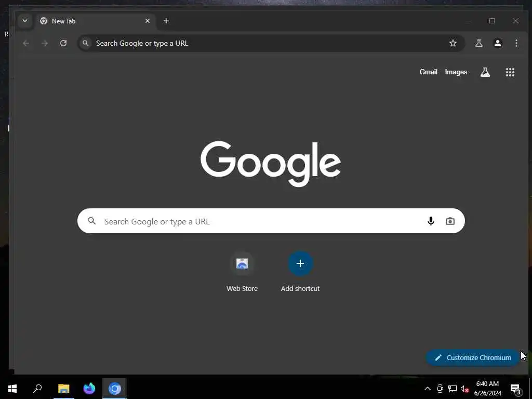
Task: Go back using the back arrow
Action: (x=26, y=43)
